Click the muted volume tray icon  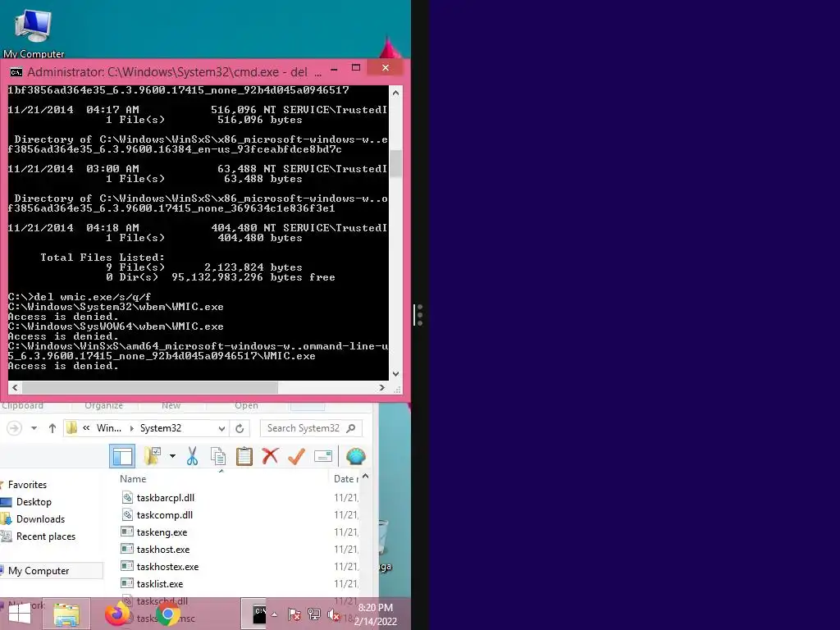(334, 614)
